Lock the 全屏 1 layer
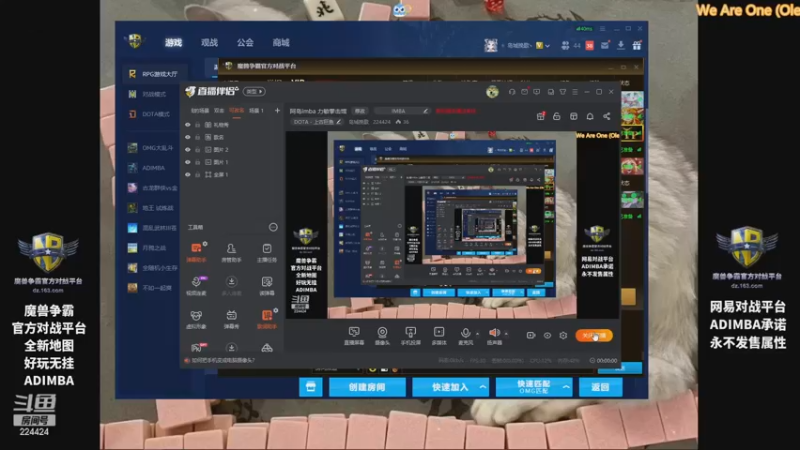Image resolution: width=800 pixels, height=450 pixels. click(198, 174)
